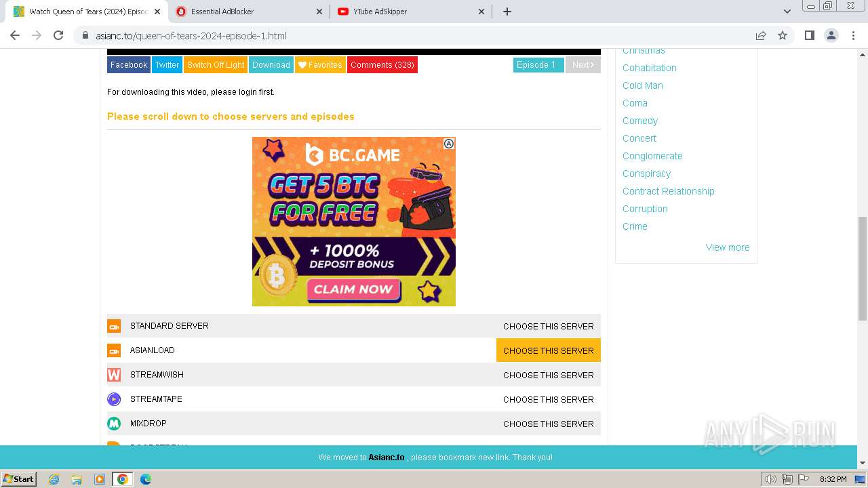
Task: Choose the STREAMTAPE server
Action: coord(549,399)
